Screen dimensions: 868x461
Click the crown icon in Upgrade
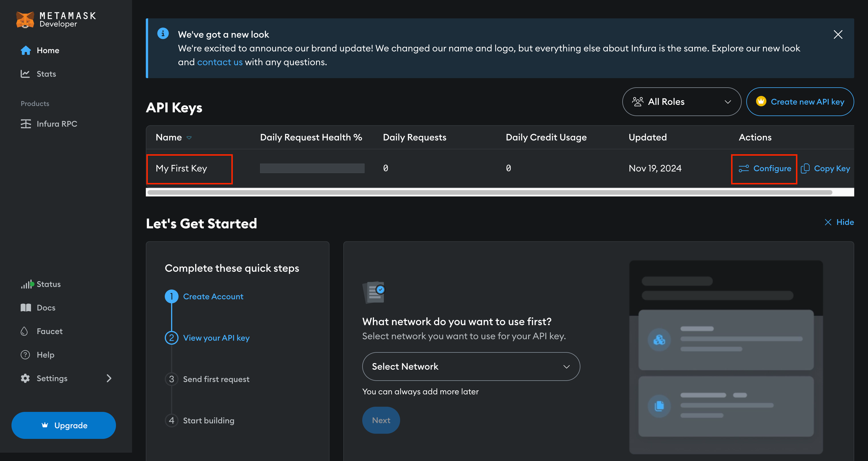click(45, 425)
